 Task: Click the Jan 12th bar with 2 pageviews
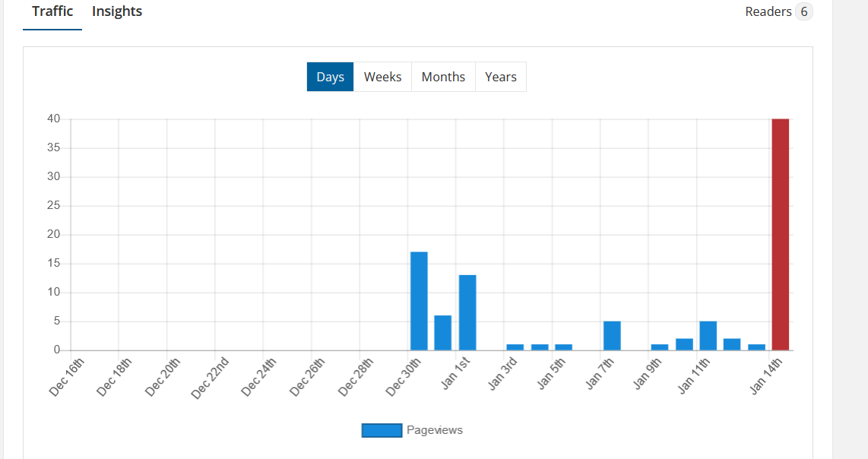[x=732, y=344]
